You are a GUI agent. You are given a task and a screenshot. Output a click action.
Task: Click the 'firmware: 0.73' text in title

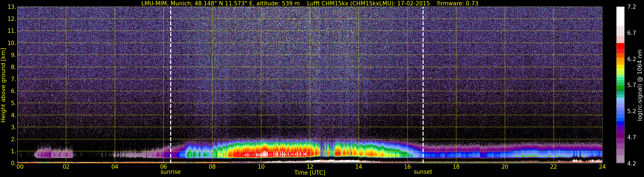coord(457,3)
